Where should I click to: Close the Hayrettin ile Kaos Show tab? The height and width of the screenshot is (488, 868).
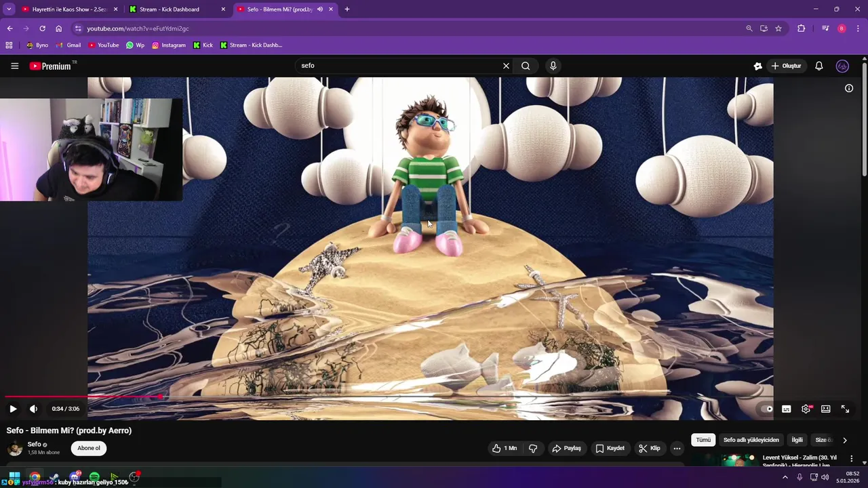[115, 9]
